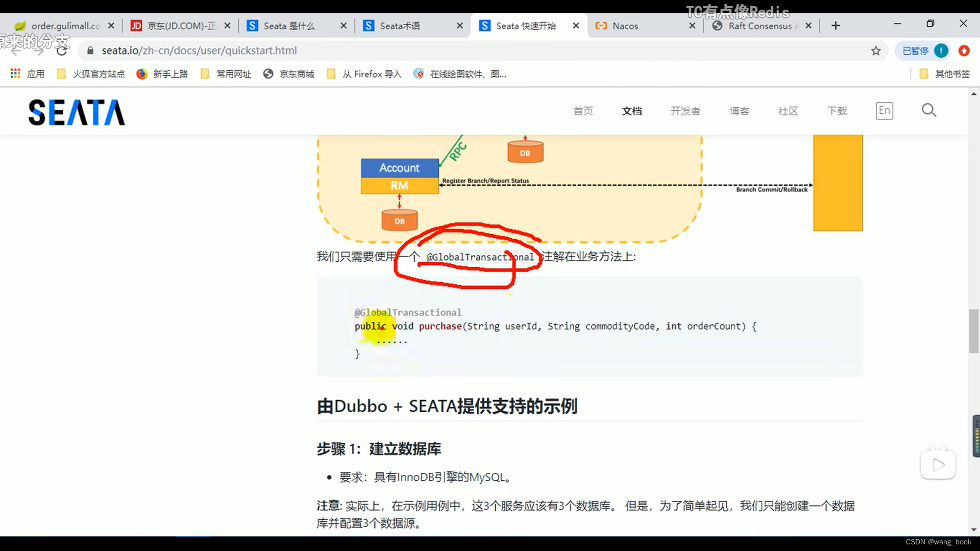980x551 pixels.
Task: Click the address bar URL field
Action: [480, 51]
